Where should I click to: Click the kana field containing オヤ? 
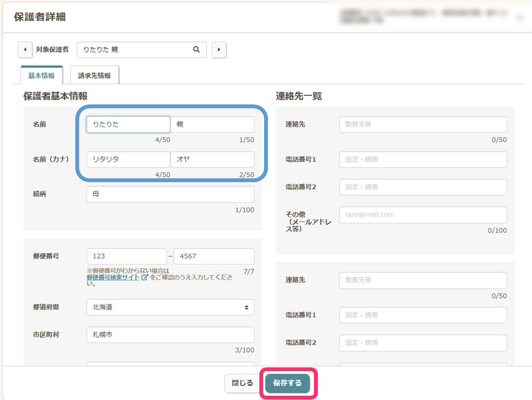pyautogui.click(x=212, y=159)
